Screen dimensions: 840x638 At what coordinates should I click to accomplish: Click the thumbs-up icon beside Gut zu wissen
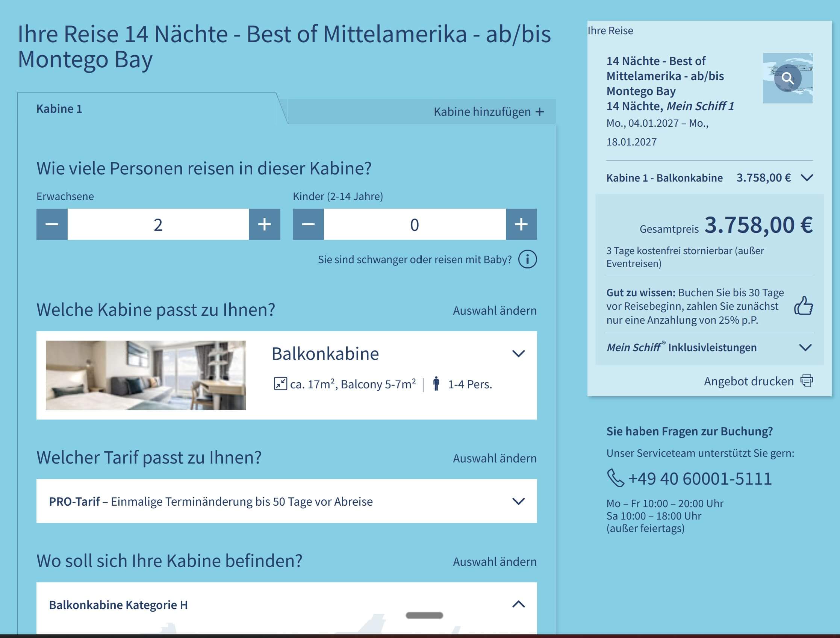803,306
